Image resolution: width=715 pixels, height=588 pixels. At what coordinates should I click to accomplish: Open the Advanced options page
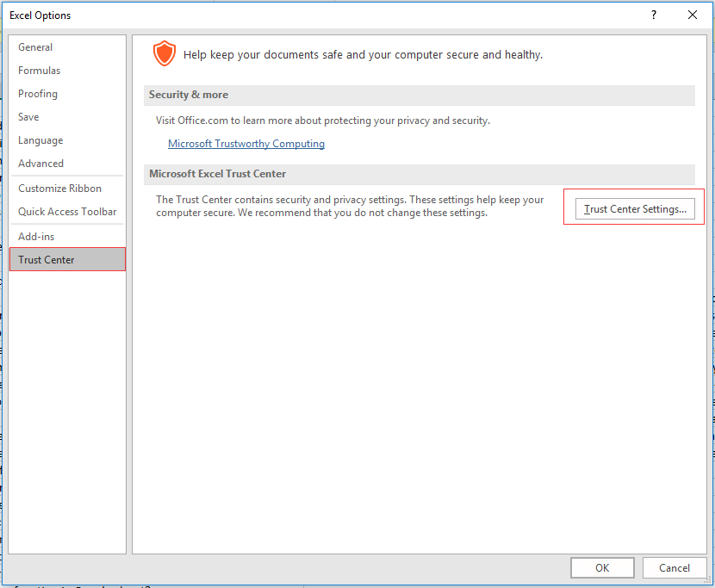point(41,164)
